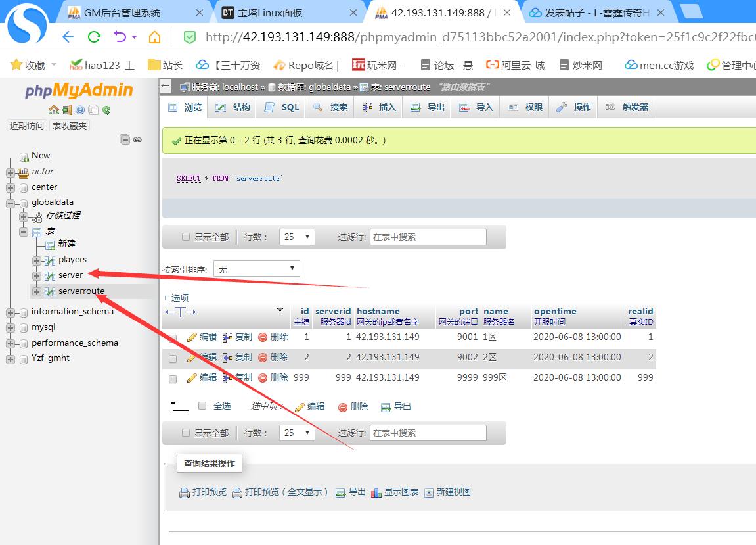Tick the upper 显示全部 checkbox
Screen dimensions: 756x545
click(186, 237)
